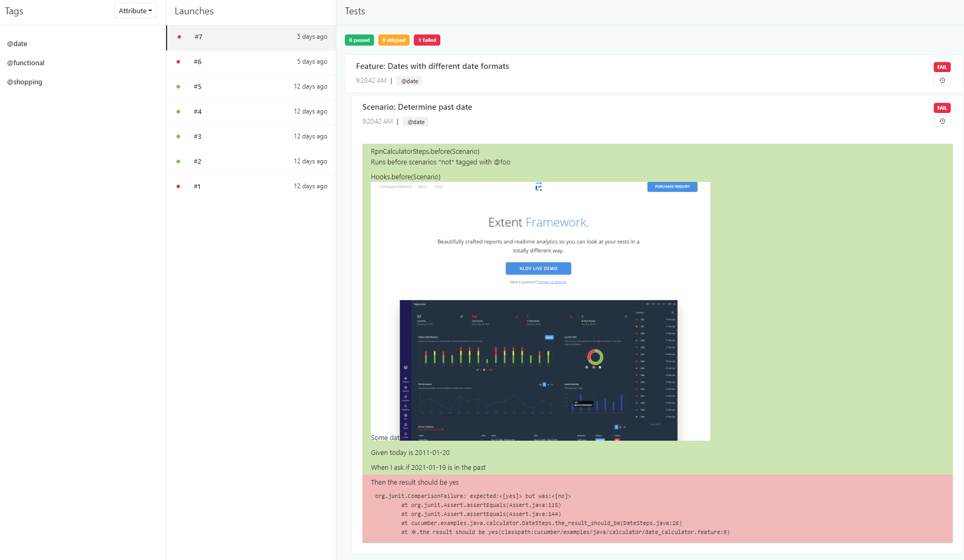The width and height of the screenshot is (964, 560).
Task: Click the green status dot for launch #5
Action: click(x=178, y=87)
